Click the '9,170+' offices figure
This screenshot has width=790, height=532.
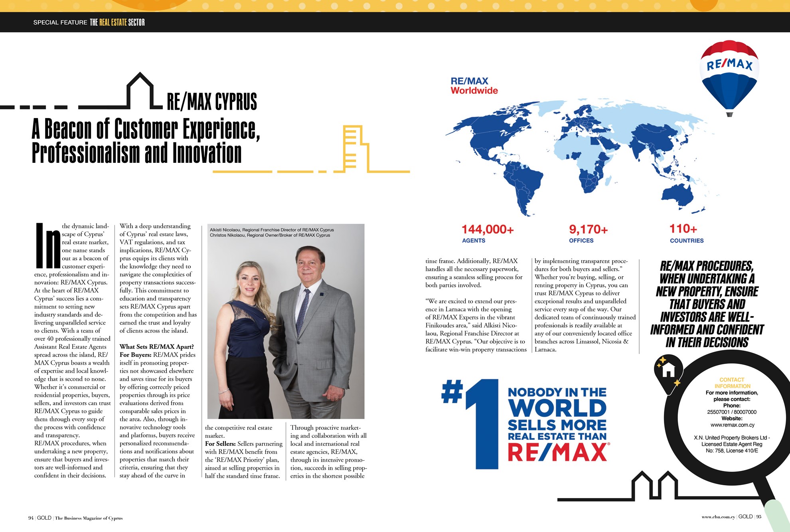[x=588, y=229]
